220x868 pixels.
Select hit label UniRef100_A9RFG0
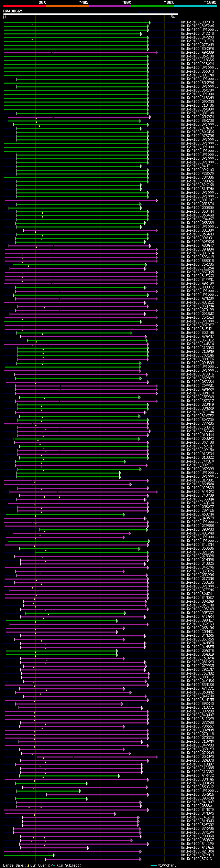click(197, 284)
